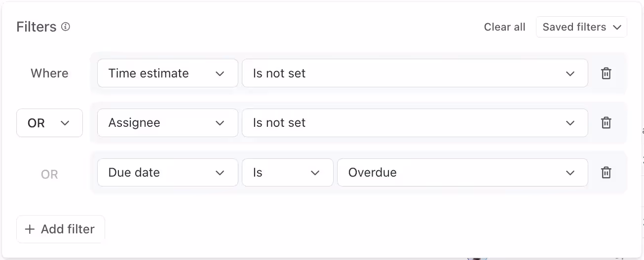Expand the Assignee 'Is not set' condition
644x260 pixels.
coord(414,123)
